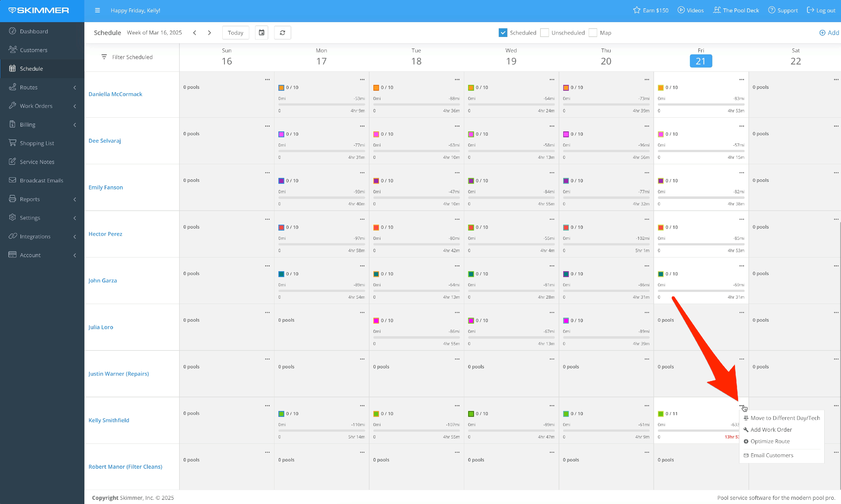Toggle the Map checkbox
This screenshot has height=504, width=841.
coord(593,32)
